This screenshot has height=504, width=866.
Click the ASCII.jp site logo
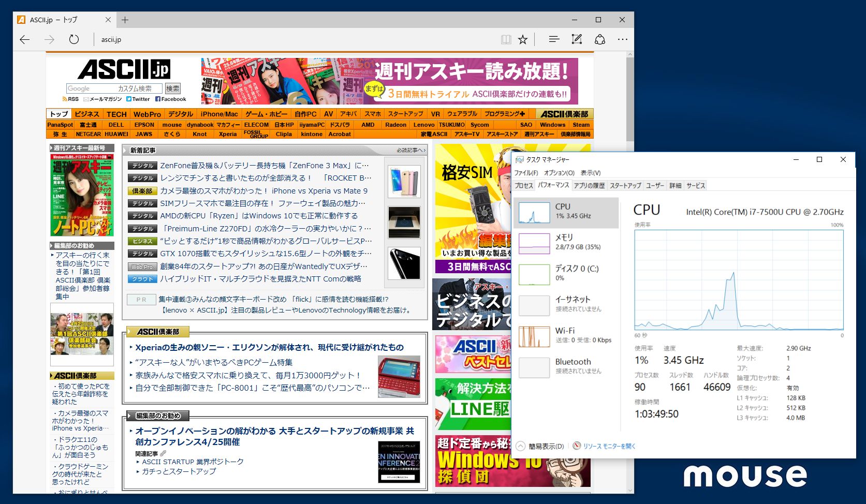[124, 69]
